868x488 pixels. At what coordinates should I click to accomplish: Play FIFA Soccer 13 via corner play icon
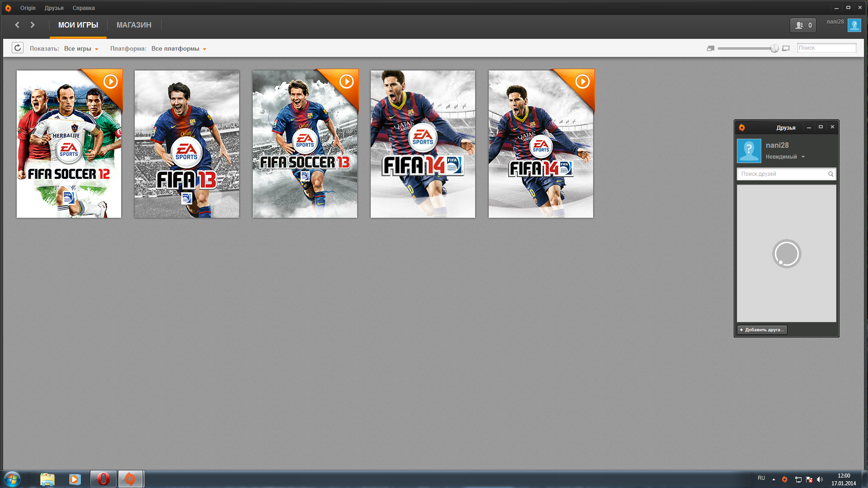click(x=346, y=81)
